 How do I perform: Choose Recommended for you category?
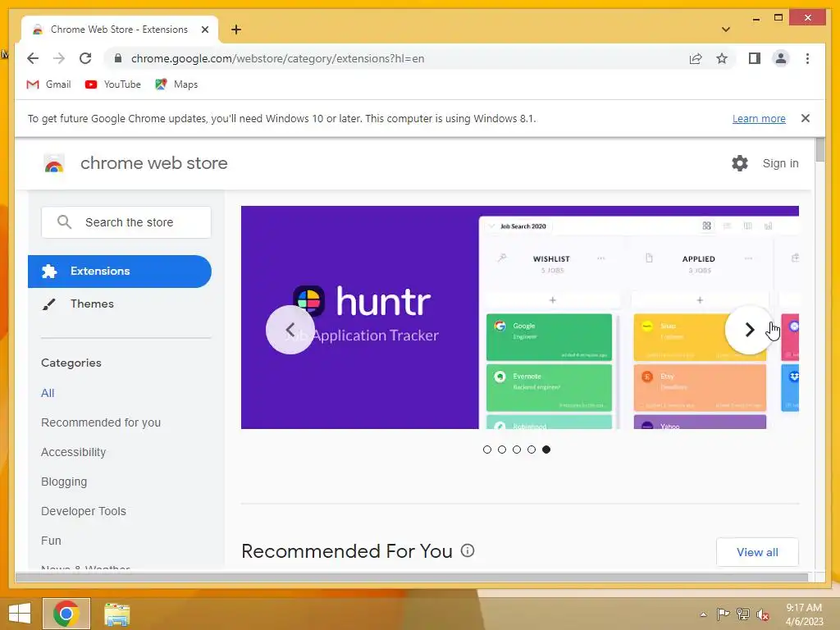101,422
